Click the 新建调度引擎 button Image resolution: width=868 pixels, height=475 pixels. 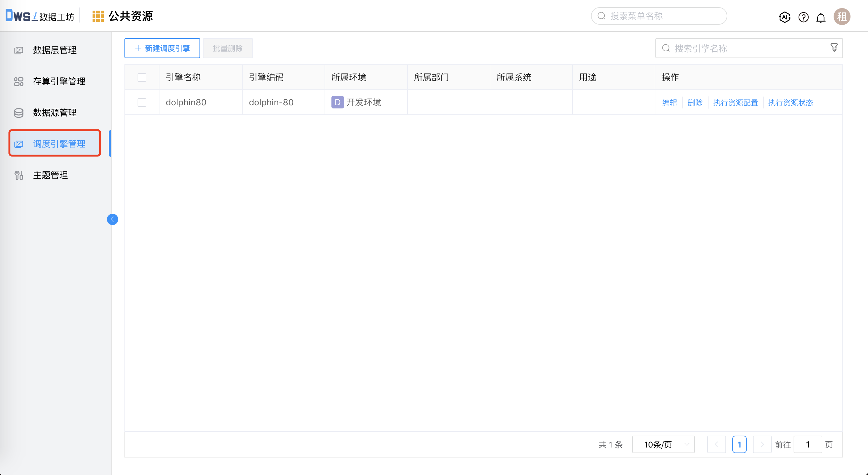[x=162, y=48]
